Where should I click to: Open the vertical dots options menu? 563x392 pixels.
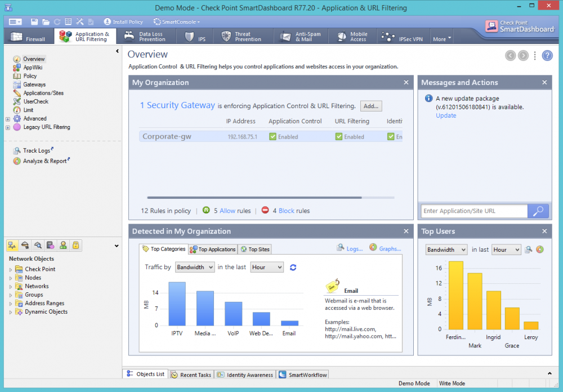535,56
